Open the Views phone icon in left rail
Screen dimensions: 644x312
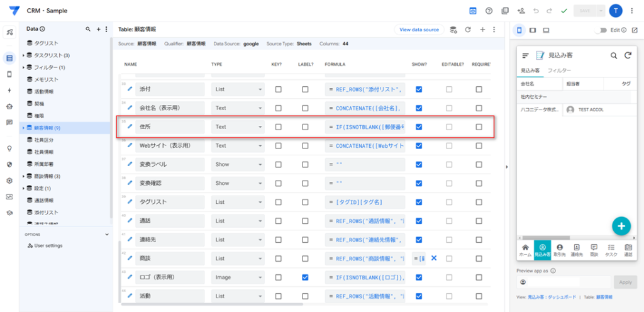(9, 74)
